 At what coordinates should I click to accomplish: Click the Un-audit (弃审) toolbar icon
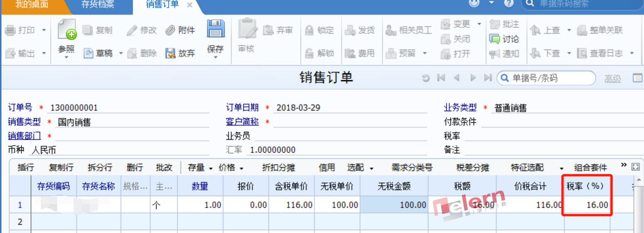pyautogui.click(x=268, y=30)
